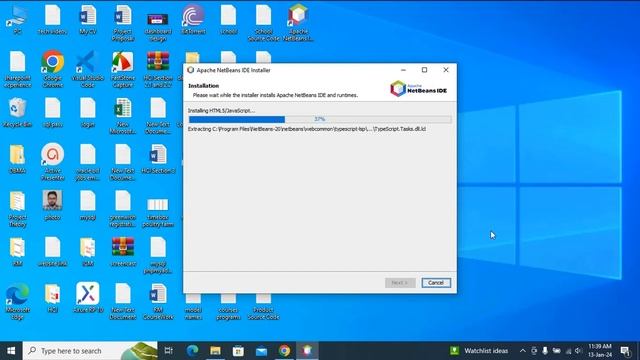This screenshot has height=360, width=640.
Task: Open the Windows Start menu
Action: click(11, 351)
